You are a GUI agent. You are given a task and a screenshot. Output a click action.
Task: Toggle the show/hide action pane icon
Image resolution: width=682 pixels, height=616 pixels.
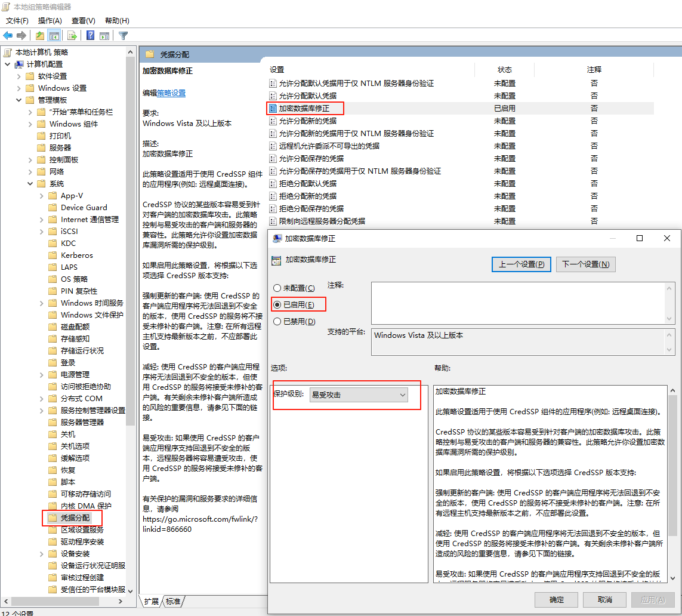[104, 35]
